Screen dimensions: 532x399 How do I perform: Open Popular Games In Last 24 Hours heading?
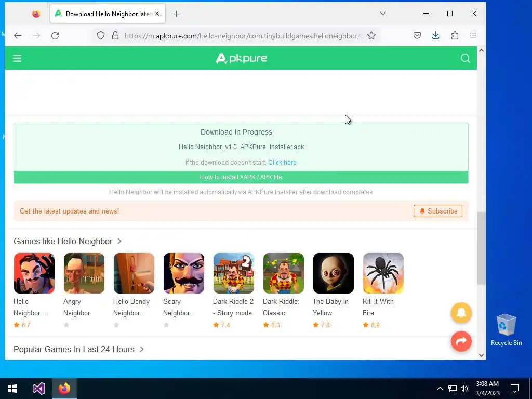[74, 349]
